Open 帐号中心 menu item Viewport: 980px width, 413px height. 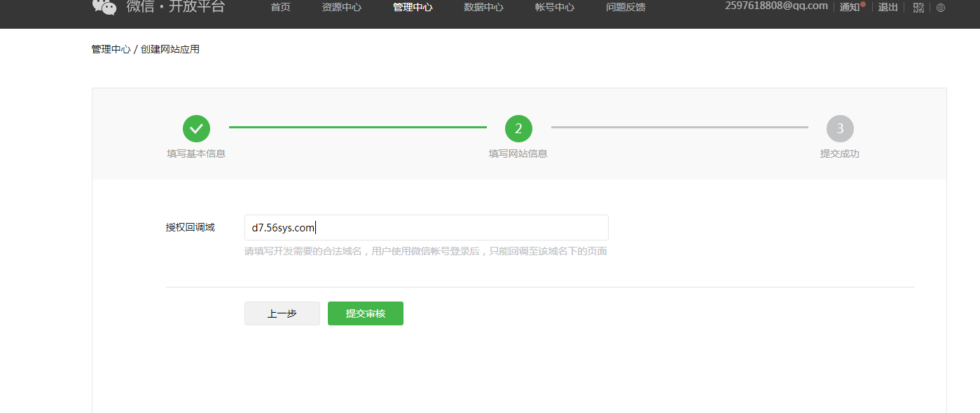coord(554,8)
